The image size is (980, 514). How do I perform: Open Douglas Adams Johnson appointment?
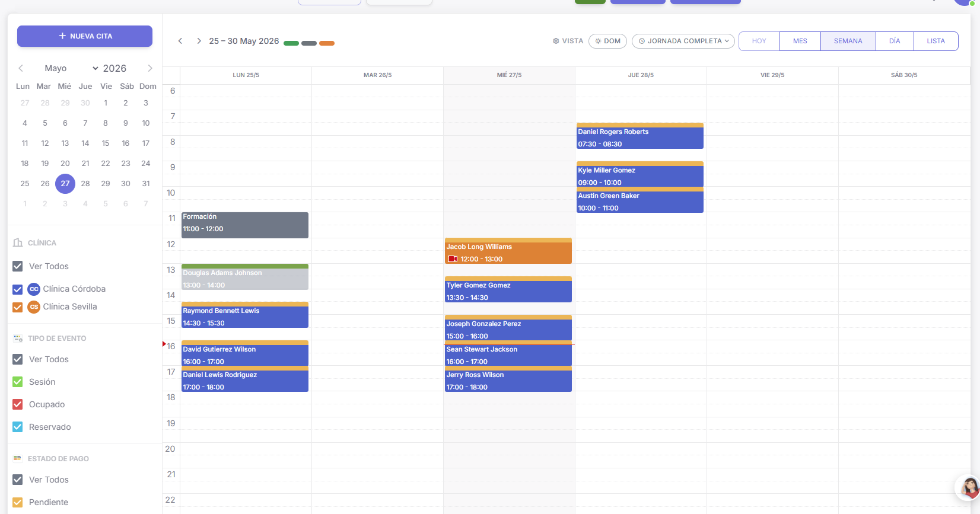click(245, 277)
